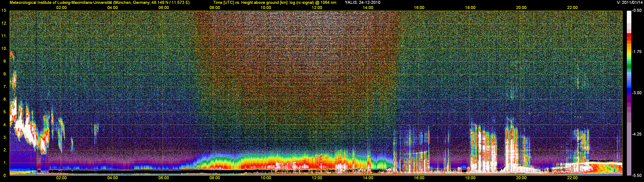Click the 0 km height axis label
Screen dimensions: 644x182
pyautogui.click(x=5, y=176)
